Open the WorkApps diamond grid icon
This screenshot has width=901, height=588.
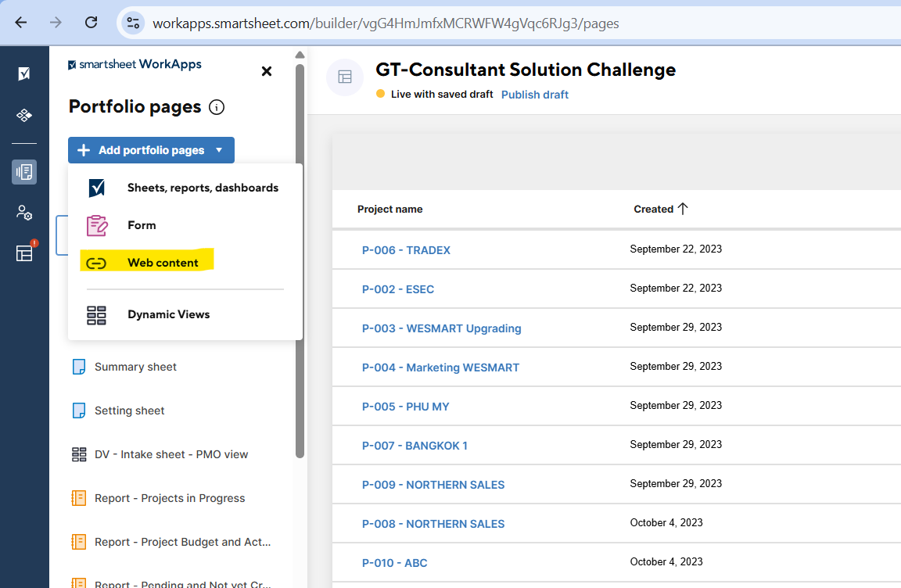coord(24,116)
